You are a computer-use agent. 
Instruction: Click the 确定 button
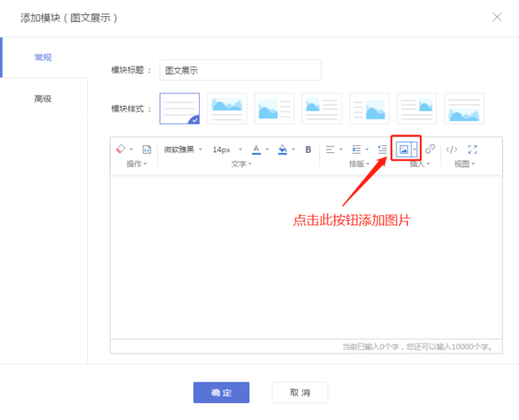coord(222,392)
